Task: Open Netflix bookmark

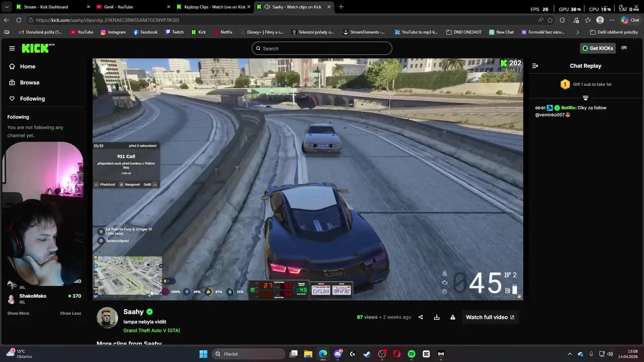Action: point(223,32)
